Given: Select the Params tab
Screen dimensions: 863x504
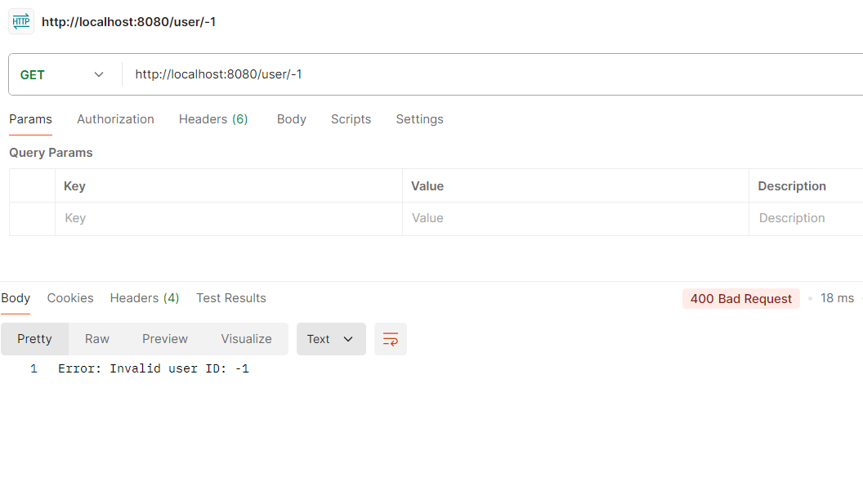Looking at the screenshot, I should click(30, 119).
